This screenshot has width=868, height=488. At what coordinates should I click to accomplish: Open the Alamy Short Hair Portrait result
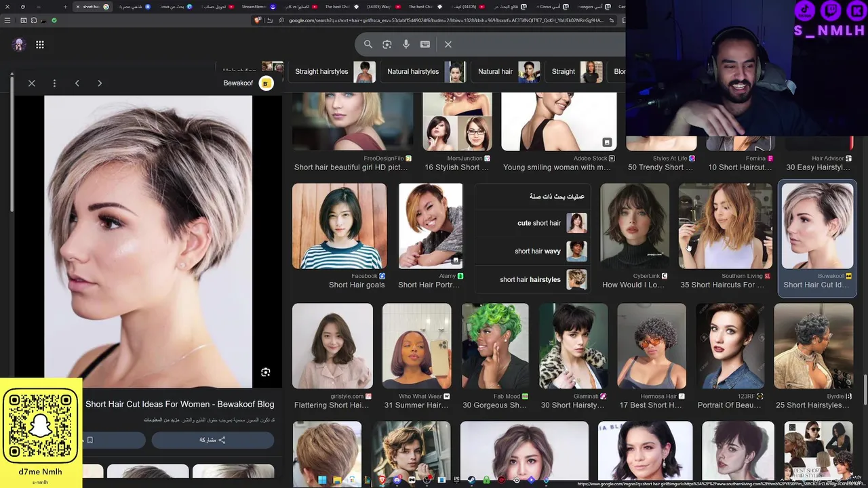click(431, 236)
